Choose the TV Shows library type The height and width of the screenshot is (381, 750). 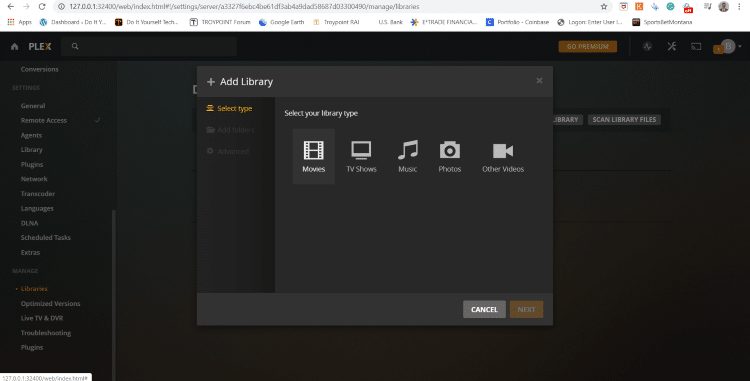pos(361,156)
